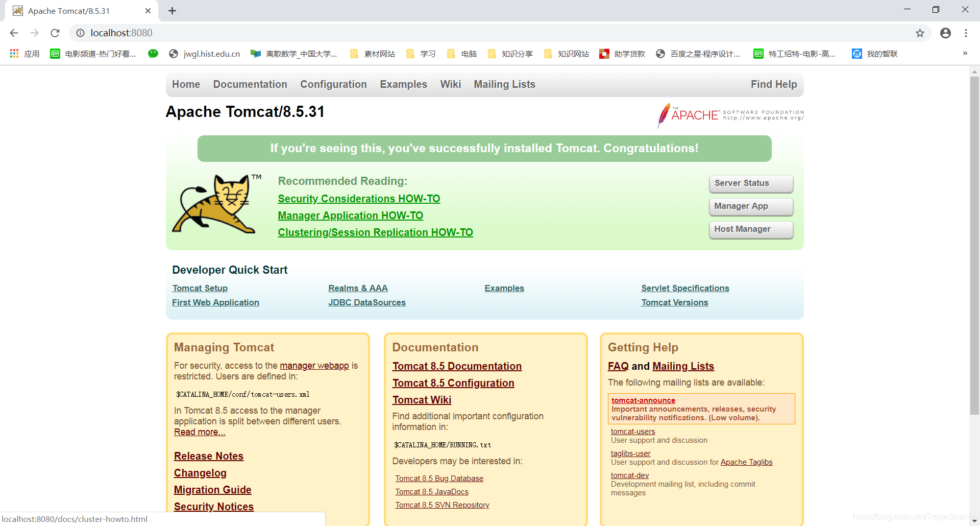Screen dimensions: 980x526
Task: Open Tomcat 8.5 Configuration link
Action: [x=453, y=383]
